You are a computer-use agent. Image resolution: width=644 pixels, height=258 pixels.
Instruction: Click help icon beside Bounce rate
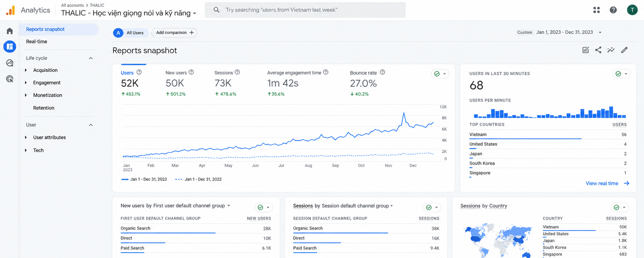point(383,72)
